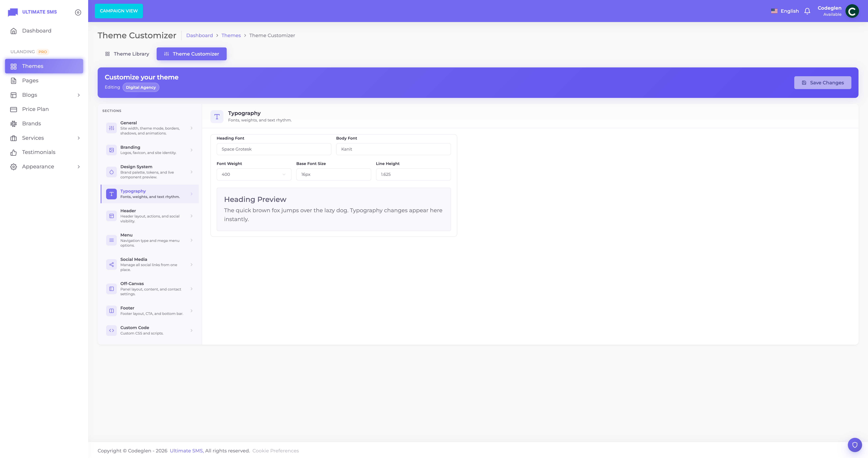The height and width of the screenshot is (458, 868).
Task: Click the Ultimate SMS logo icon
Action: pyautogui.click(x=13, y=12)
